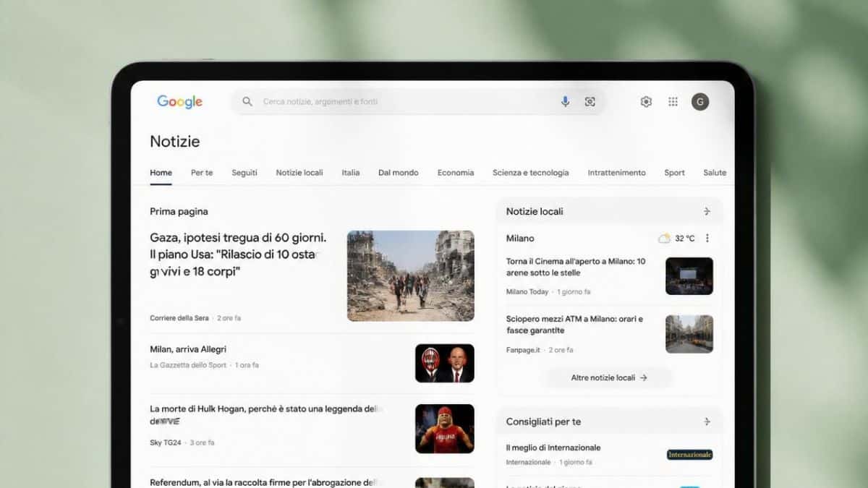This screenshot has height=488, width=868.
Task: Open the Dal mondo tab
Action: (399, 173)
